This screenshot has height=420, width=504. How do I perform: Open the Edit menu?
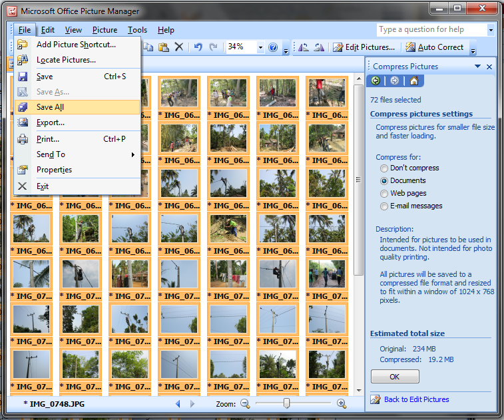tap(48, 30)
